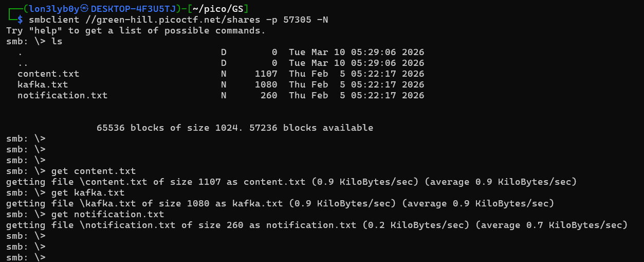The height and width of the screenshot is (262, 644).
Task: Click the ㉿ symbol between username and hostname
Action: coord(85,9)
